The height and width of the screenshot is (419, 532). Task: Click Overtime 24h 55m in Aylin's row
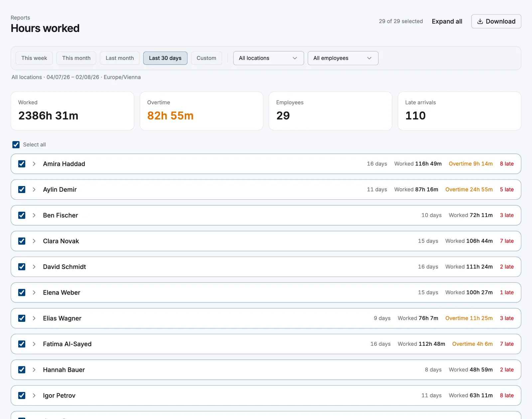pyautogui.click(x=469, y=189)
